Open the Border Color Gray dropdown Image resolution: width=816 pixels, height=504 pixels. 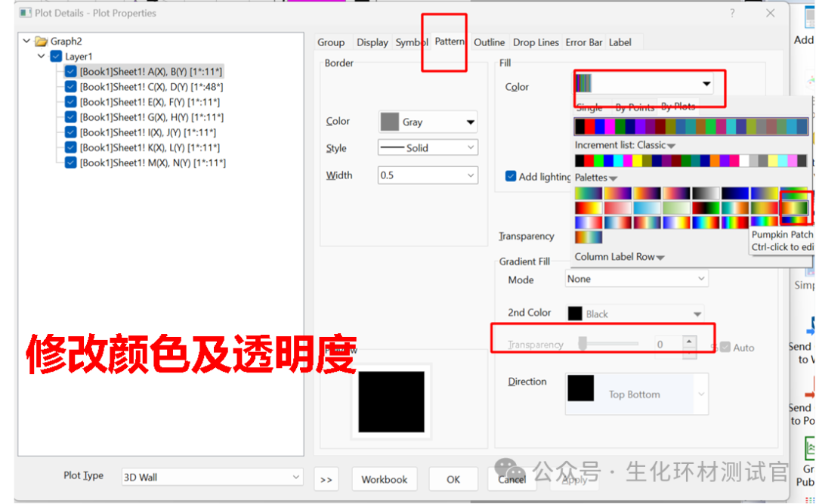[428, 122]
